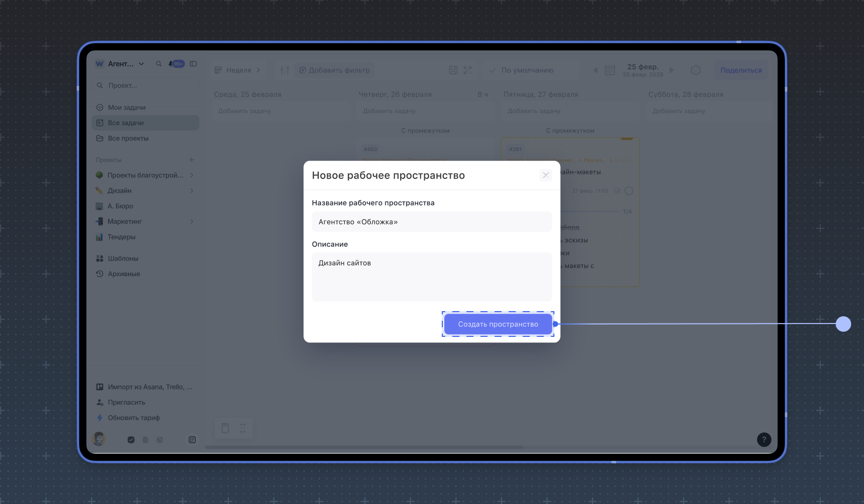This screenshot has width=864, height=504.
Task: Click the fullscreen expand arrows icon
Action: tap(467, 70)
